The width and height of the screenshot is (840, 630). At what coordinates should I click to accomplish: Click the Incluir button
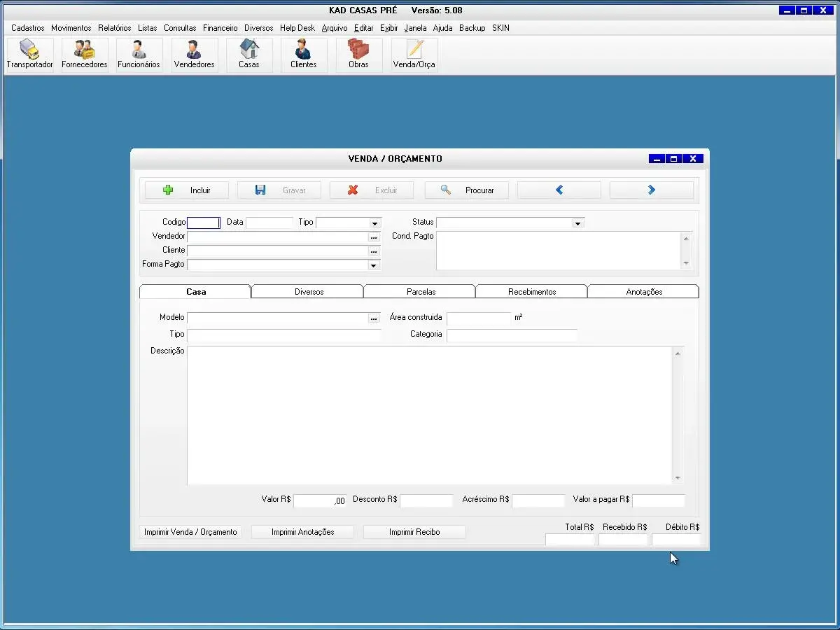(187, 190)
